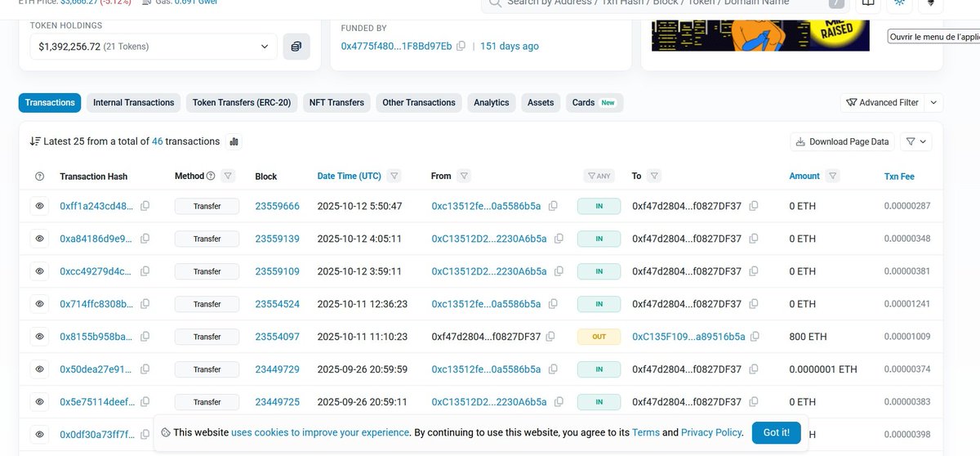View details eye icon for 0x0df30a73ff7f transaction
The height and width of the screenshot is (456, 980).
point(39,434)
